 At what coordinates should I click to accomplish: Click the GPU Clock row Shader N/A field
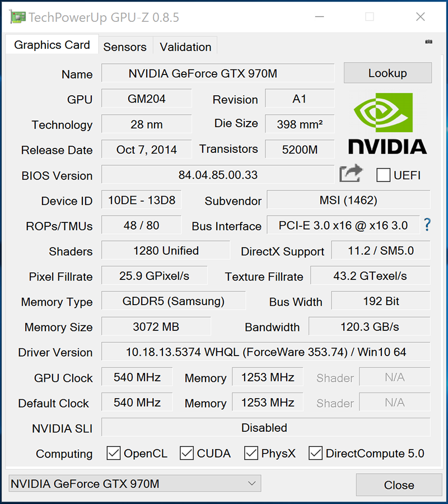[x=395, y=377]
